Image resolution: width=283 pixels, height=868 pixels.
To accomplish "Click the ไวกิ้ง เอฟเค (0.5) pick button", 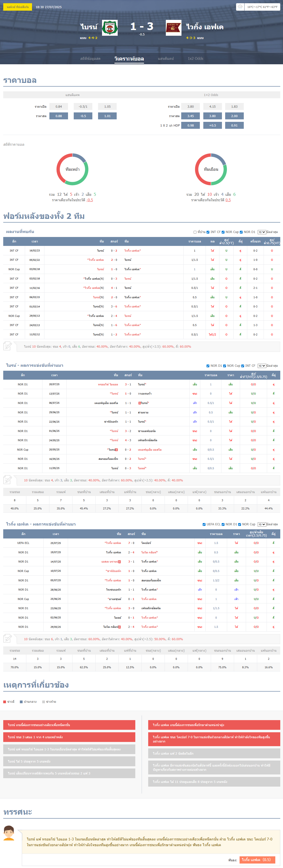I will click(257, 860).
